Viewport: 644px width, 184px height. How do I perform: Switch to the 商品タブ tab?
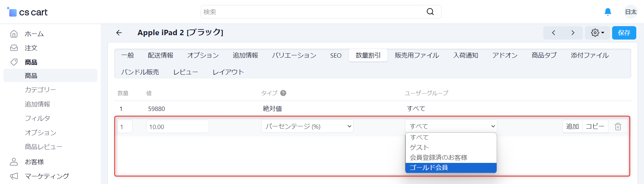point(544,55)
